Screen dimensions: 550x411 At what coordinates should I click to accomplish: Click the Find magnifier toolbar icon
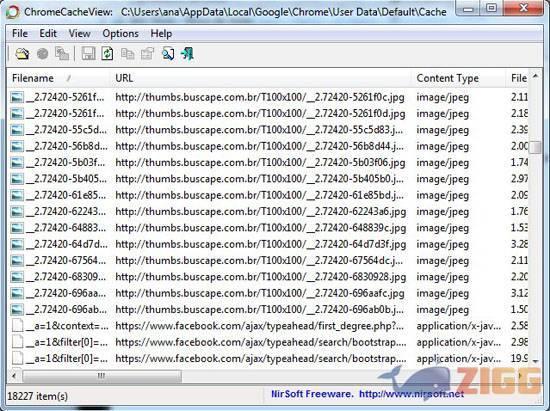pyautogui.click(x=168, y=54)
